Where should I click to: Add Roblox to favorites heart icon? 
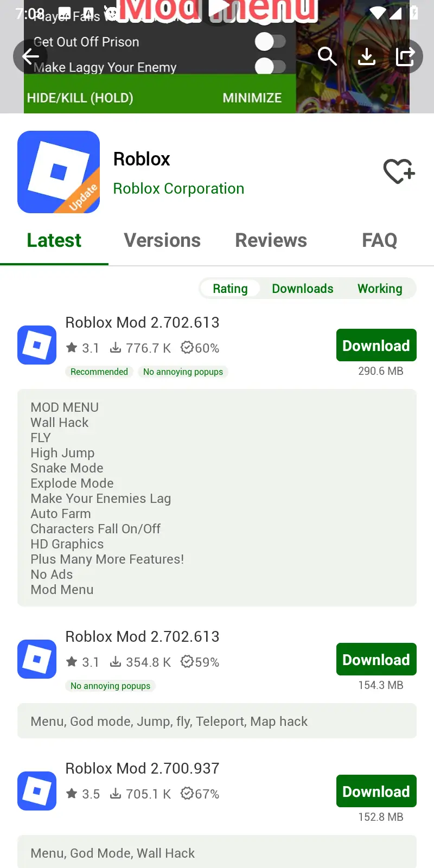[x=399, y=171]
